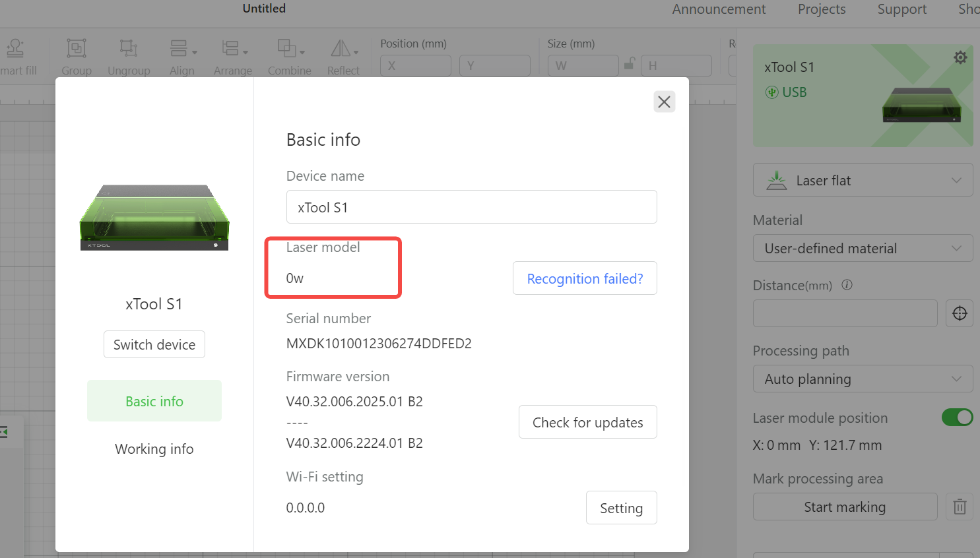Click the xTool S1 device image in dialog
Viewport: 980px width, 558px height.
click(x=154, y=218)
